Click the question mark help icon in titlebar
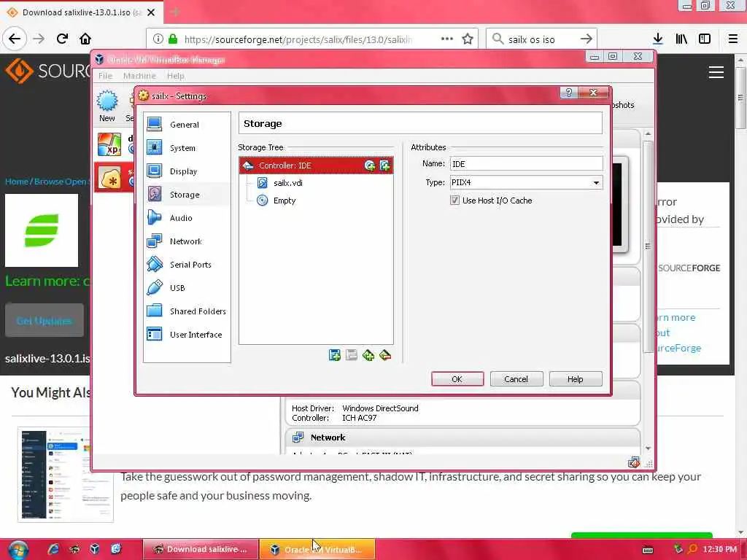The image size is (747, 560). click(x=568, y=93)
